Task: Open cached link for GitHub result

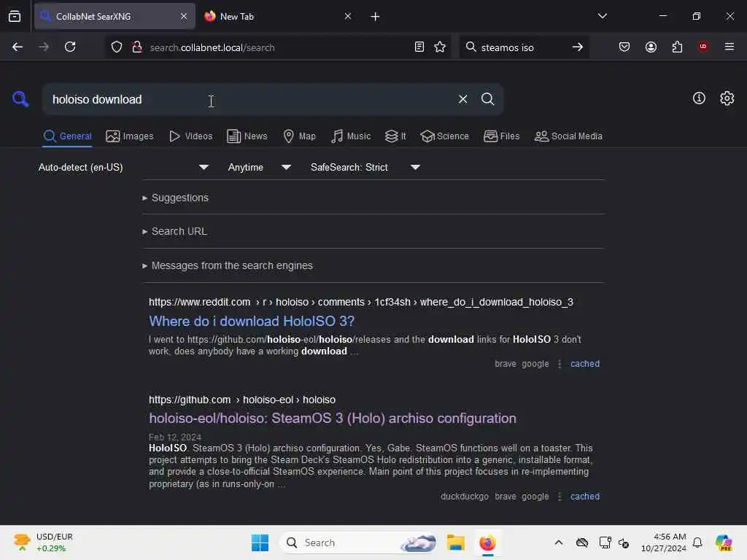Action: (585, 496)
